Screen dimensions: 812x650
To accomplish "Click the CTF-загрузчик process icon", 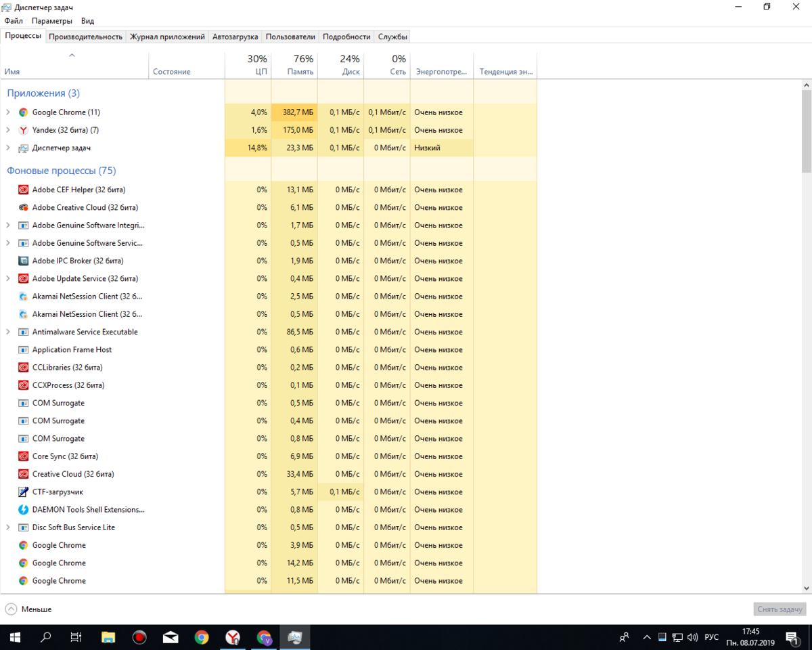I will click(23, 492).
